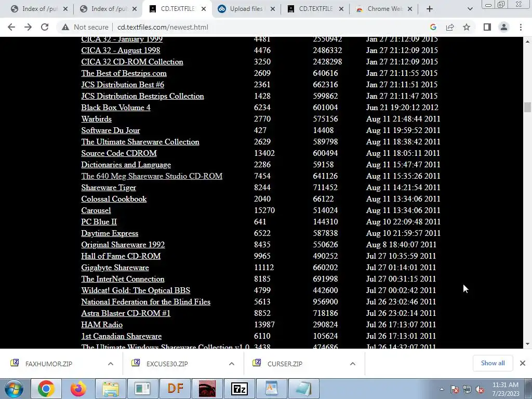The width and height of the screenshot is (532, 399).
Task: Open the downloaded EXCUSE30.ZIP file
Action: (x=167, y=364)
